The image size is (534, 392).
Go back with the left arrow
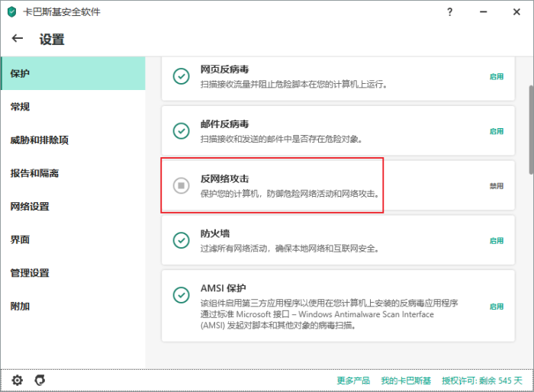pyautogui.click(x=18, y=38)
